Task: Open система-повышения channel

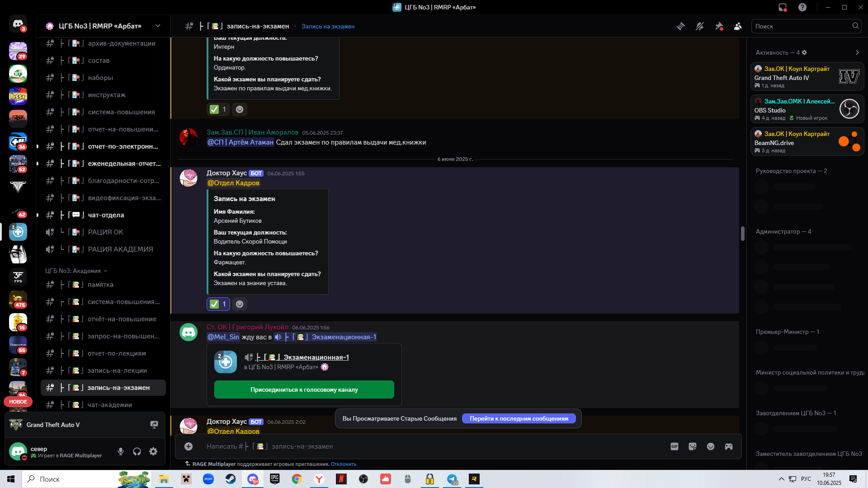Action: 103,112
